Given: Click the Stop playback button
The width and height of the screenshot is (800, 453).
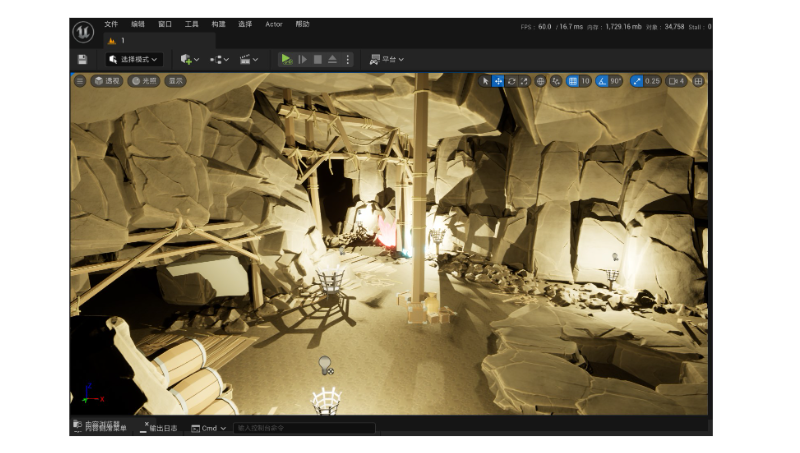Looking at the screenshot, I should tap(317, 59).
